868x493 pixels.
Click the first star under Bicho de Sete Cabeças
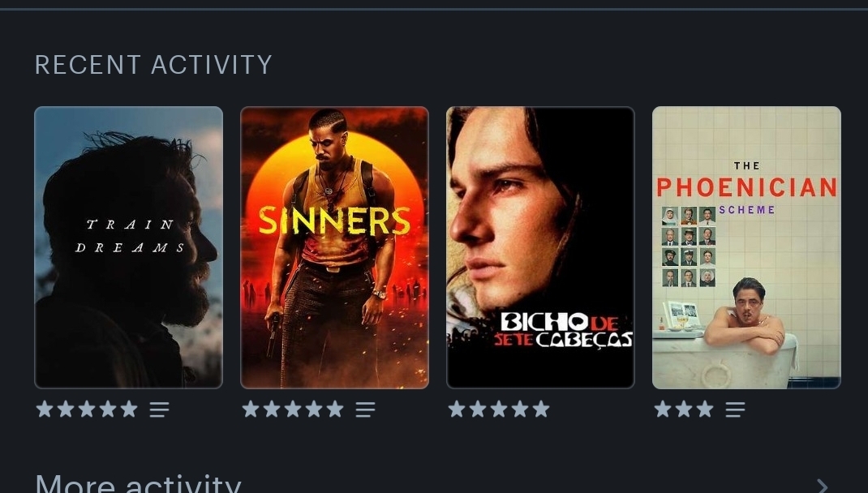(457, 409)
